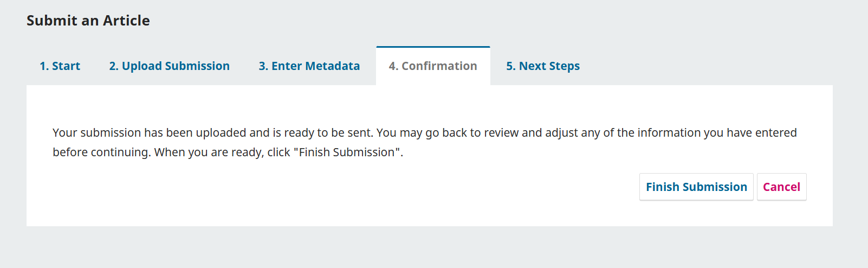Open the Upload Submission tab
Screen dimensions: 868x268
point(169,66)
